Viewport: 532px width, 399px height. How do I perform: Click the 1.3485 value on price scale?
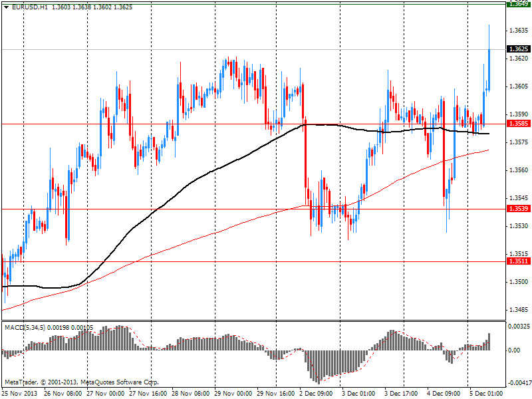pos(518,310)
